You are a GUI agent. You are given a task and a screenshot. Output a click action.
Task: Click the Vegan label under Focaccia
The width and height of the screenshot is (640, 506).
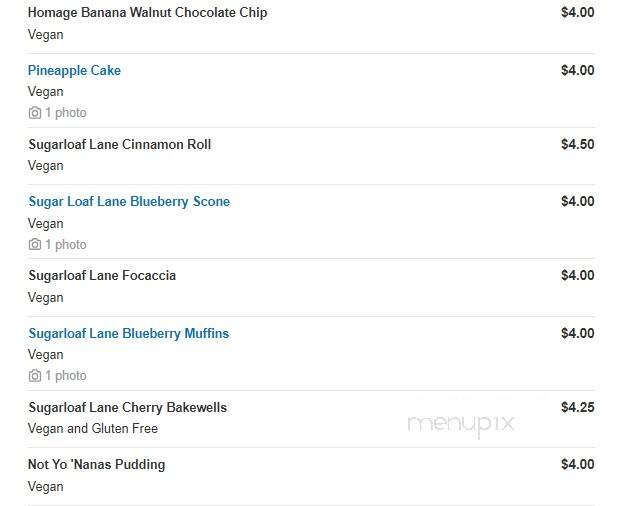[45, 297]
